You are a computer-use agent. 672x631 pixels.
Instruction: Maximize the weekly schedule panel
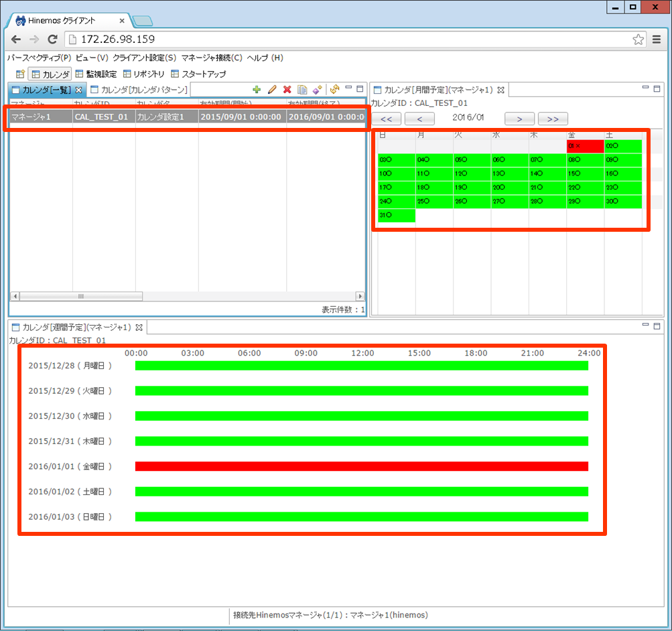coord(657,326)
